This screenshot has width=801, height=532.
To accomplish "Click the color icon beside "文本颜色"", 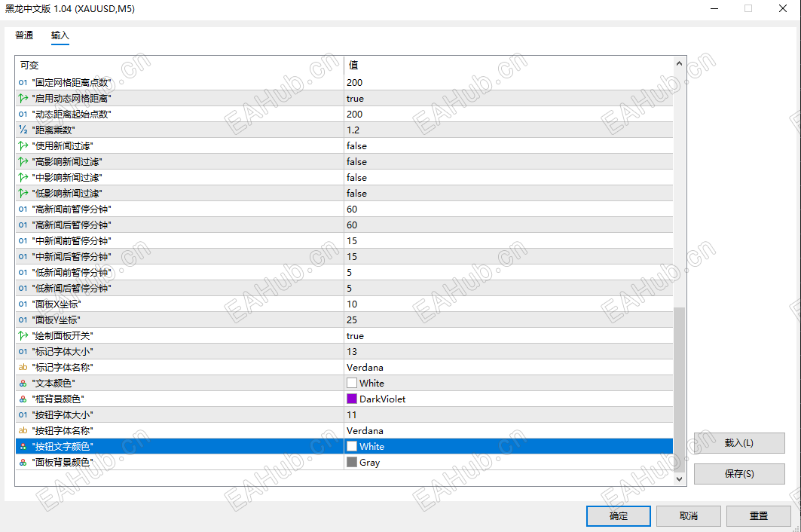I will tap(23, 384).
